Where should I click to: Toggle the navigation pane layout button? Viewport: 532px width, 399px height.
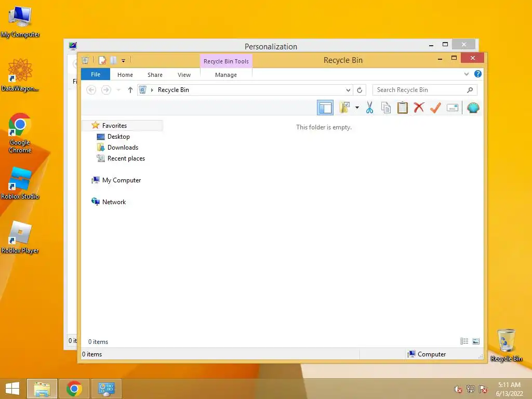(x=325, y=108)
